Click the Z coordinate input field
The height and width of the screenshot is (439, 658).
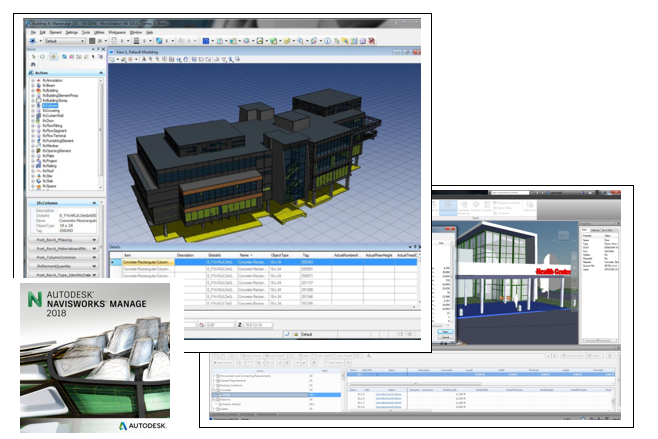tap(258, 324)
